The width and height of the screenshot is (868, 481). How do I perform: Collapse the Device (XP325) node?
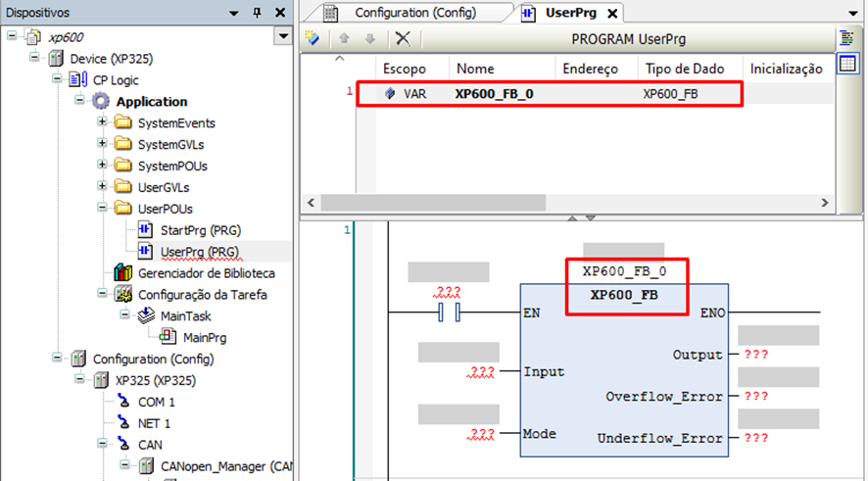[34, 57]
